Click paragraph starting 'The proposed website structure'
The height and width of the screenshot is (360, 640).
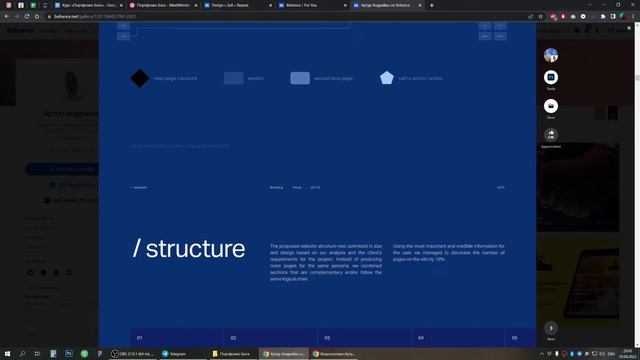[326, 262]
